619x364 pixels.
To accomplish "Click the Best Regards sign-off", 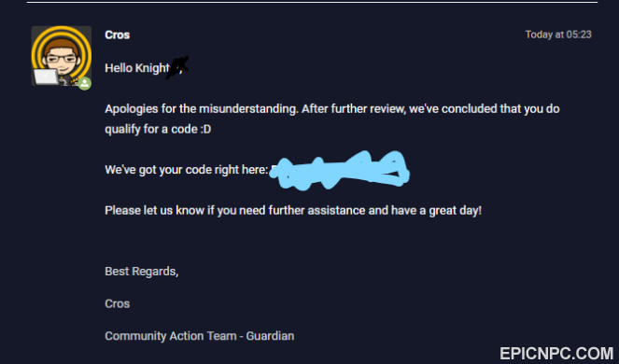I will [x=142, y=272].
